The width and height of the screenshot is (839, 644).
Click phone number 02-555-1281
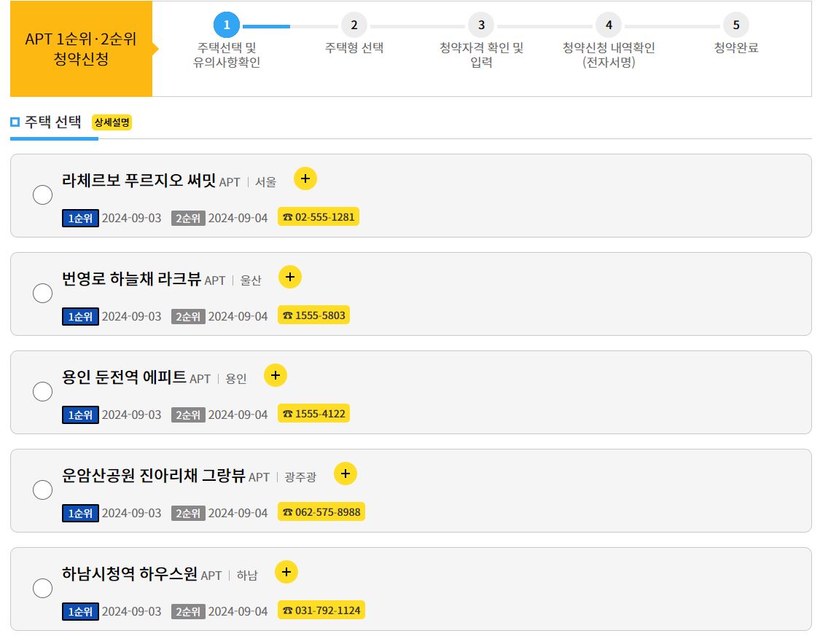pyautogui.click(x=319, y=217)
